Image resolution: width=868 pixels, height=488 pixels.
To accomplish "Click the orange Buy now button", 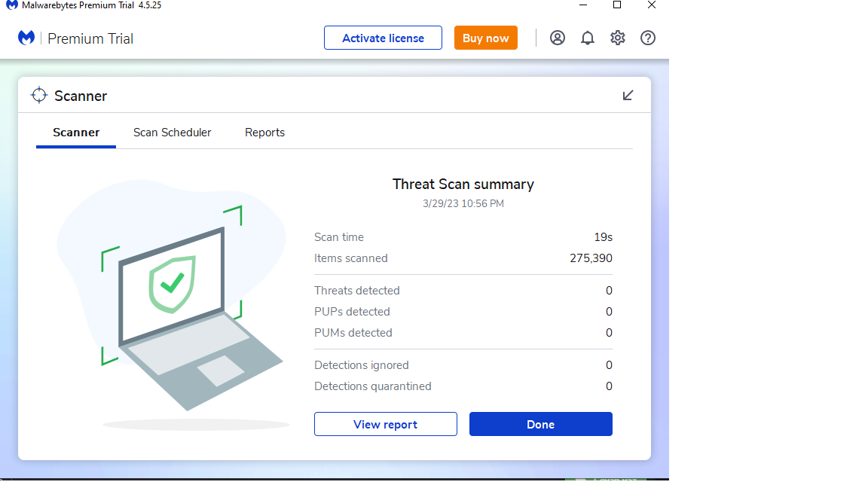I will 485,38.
